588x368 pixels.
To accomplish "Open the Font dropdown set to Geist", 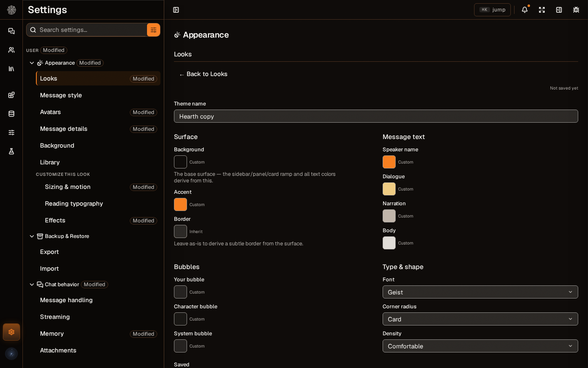I will pos(480,292).
